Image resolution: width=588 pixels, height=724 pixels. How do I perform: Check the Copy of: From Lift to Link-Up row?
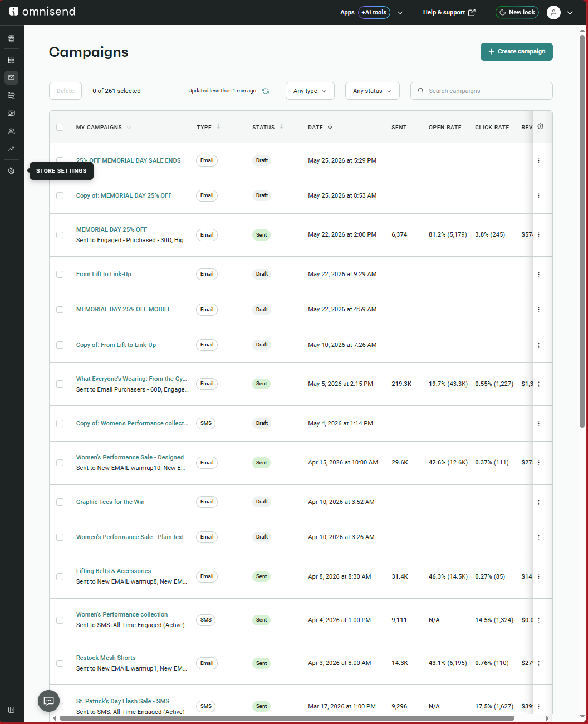60,345
